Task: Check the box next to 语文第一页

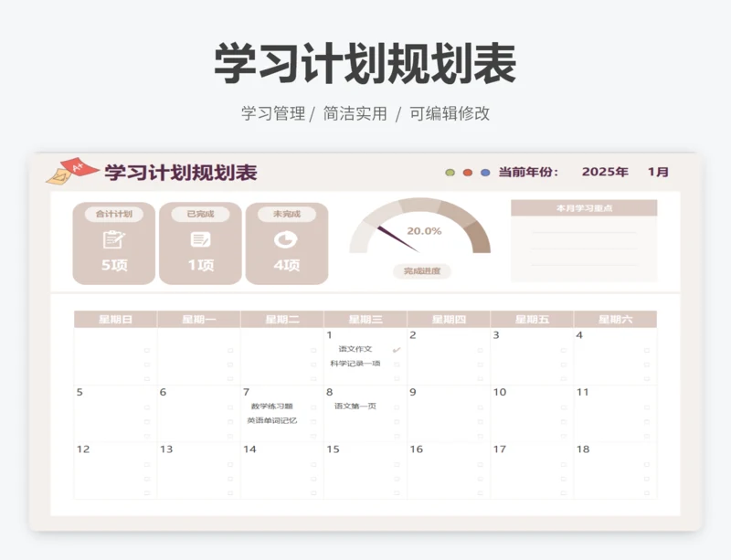Action: [x=397, y=407]
